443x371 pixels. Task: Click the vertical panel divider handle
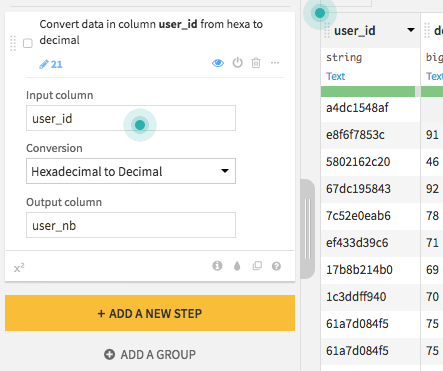pos(307,229)
